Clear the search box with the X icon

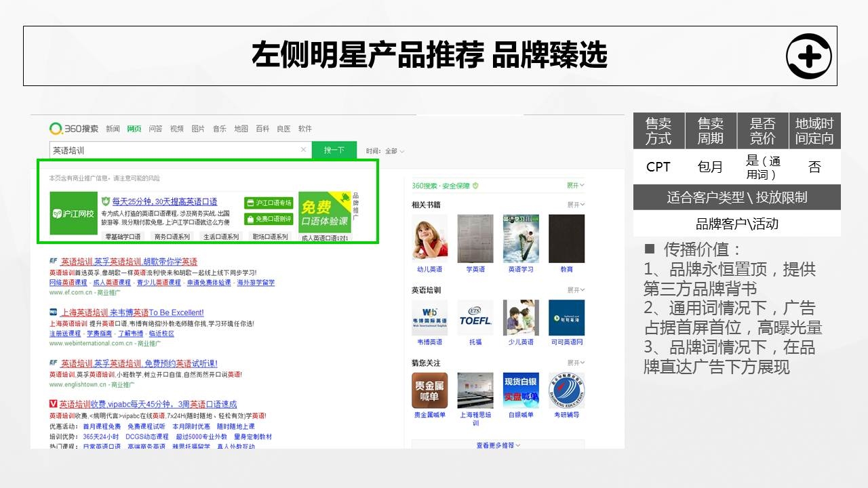(303, 150)
